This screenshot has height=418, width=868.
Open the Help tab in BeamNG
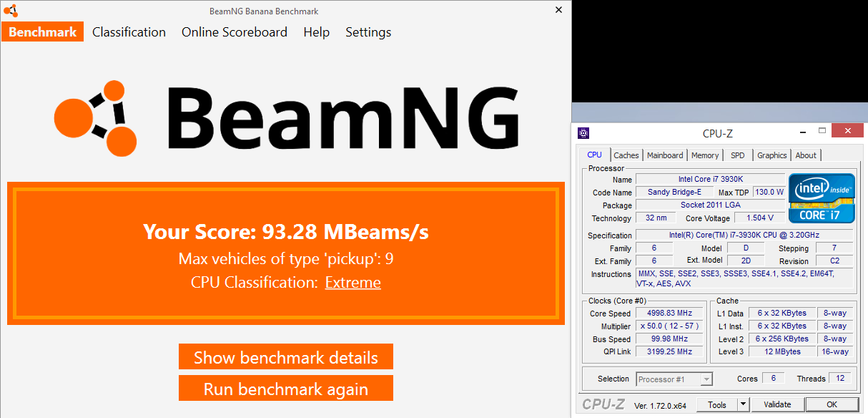(316, 32)
